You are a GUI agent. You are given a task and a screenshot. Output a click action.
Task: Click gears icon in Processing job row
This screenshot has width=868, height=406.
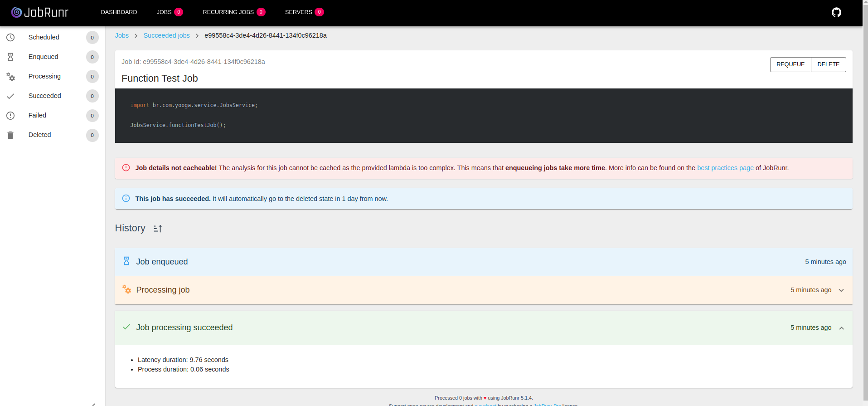[x=126, y=289]
